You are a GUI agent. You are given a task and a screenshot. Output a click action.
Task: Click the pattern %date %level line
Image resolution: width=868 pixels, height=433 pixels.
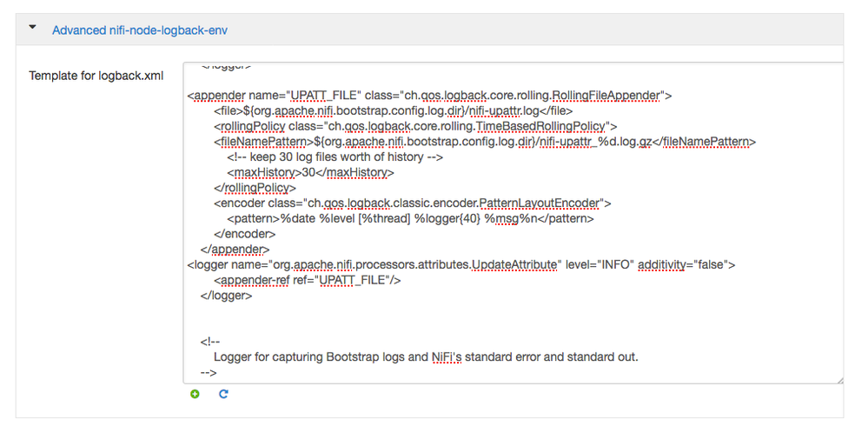(x=410, y=219)
